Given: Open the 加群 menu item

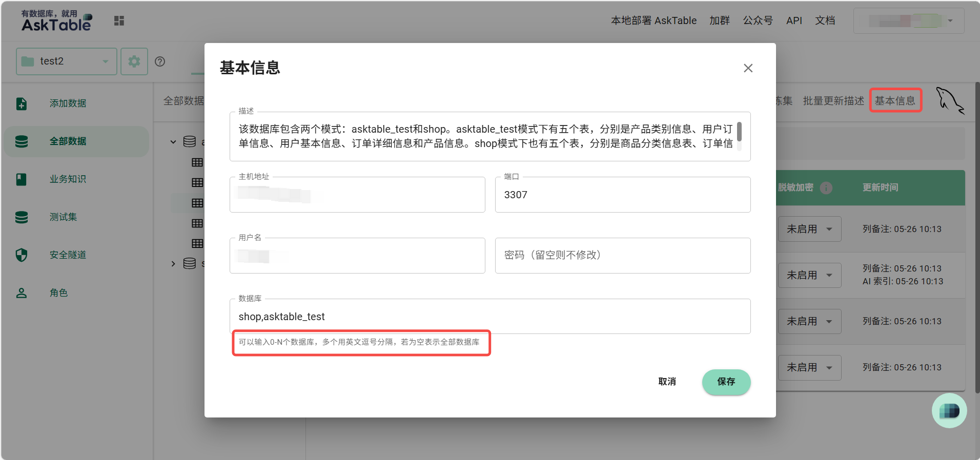Looking at the screenshot, I should 720,20.
